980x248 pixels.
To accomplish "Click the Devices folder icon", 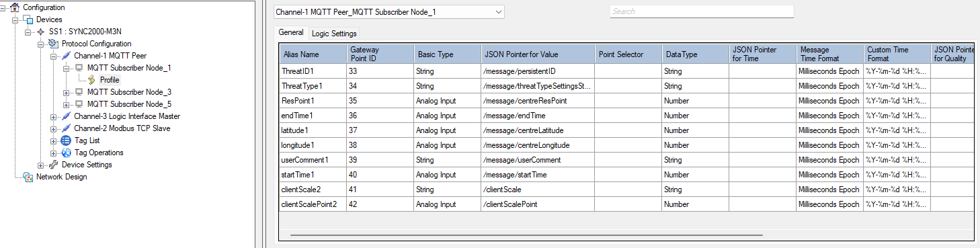I will (x=28, y=19).
